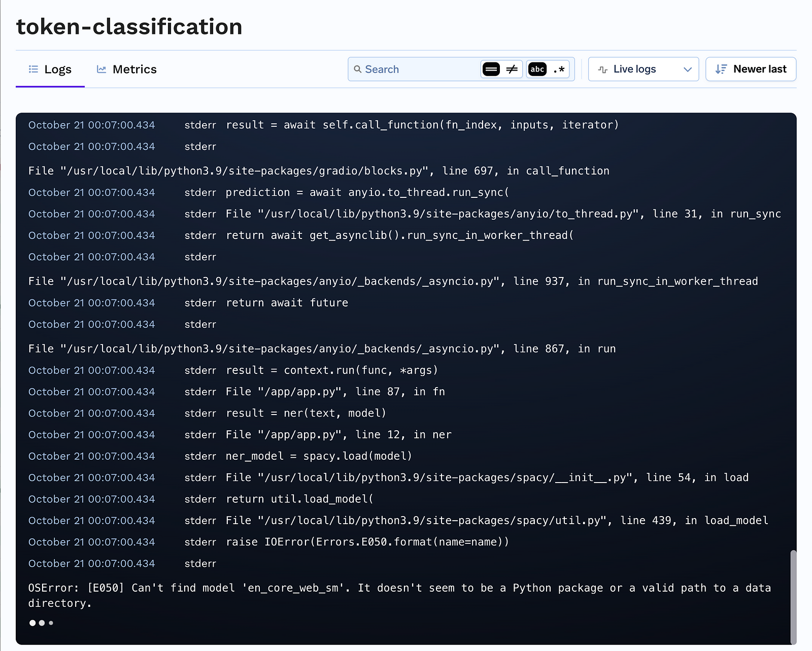Click the return await future log line
Screen dimensions: 812x651
(287, 303)
